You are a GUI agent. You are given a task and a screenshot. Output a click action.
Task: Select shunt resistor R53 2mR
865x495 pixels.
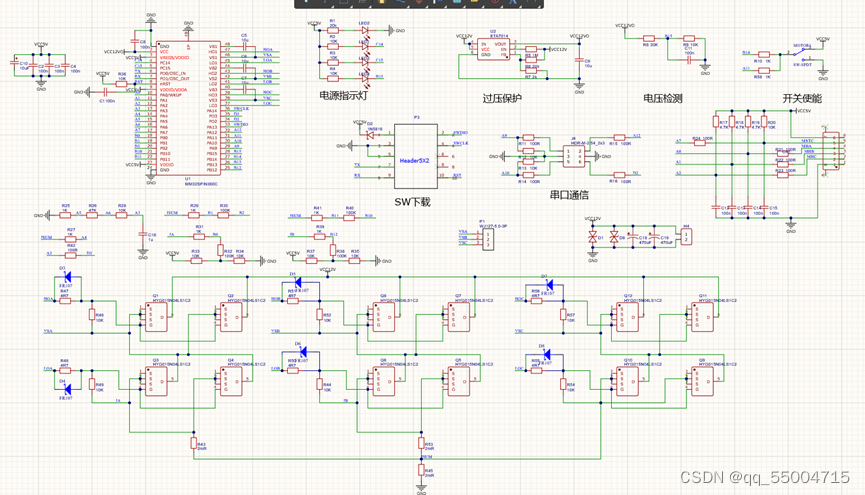point(421,443)
